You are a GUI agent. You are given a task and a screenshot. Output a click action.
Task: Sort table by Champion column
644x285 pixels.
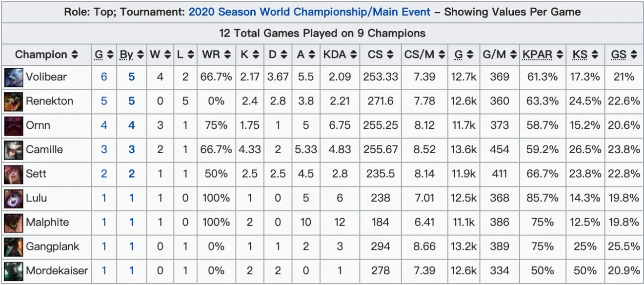pos(46,55)
